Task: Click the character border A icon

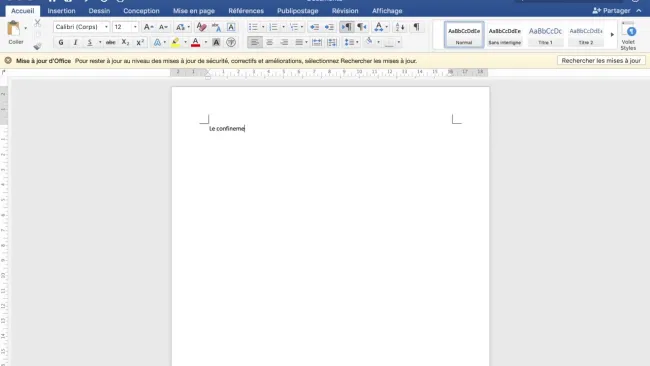Action: [231, 27]
